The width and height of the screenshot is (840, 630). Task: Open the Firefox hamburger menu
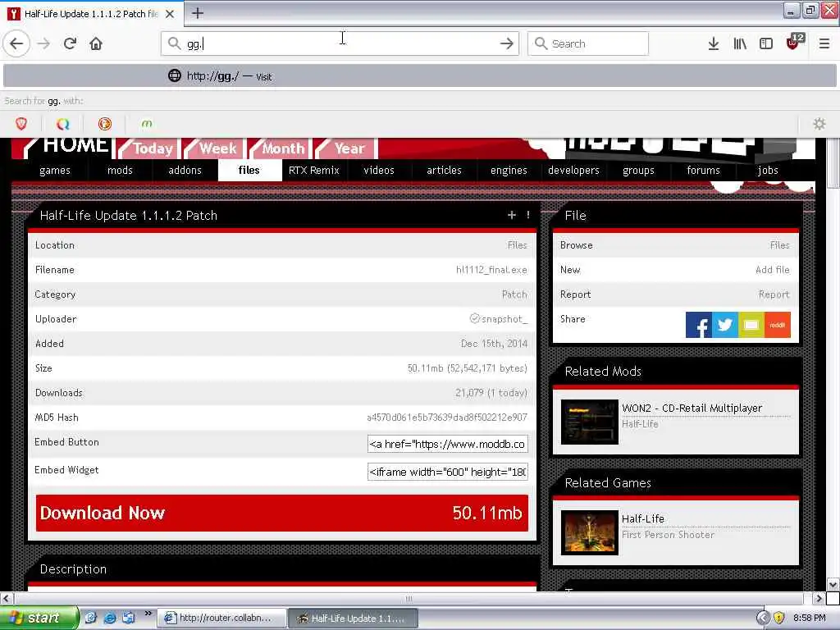[x=824, y=43]
